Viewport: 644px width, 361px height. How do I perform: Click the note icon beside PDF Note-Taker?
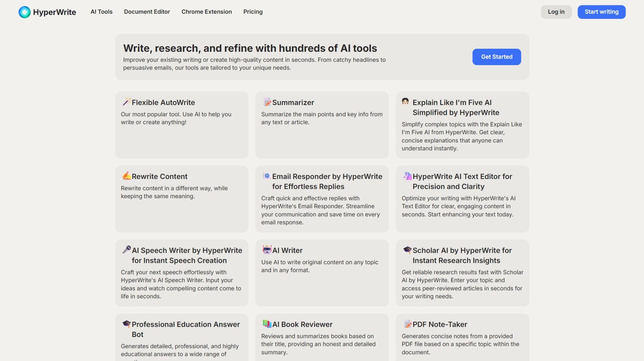pos(407,324)
